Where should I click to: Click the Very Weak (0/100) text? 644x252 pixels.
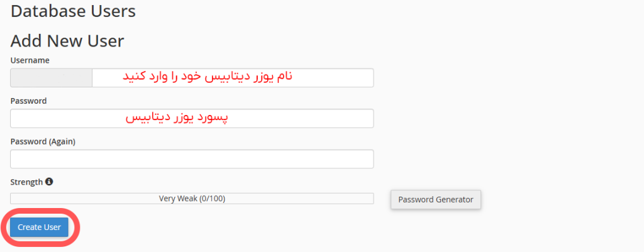[192, 199]
